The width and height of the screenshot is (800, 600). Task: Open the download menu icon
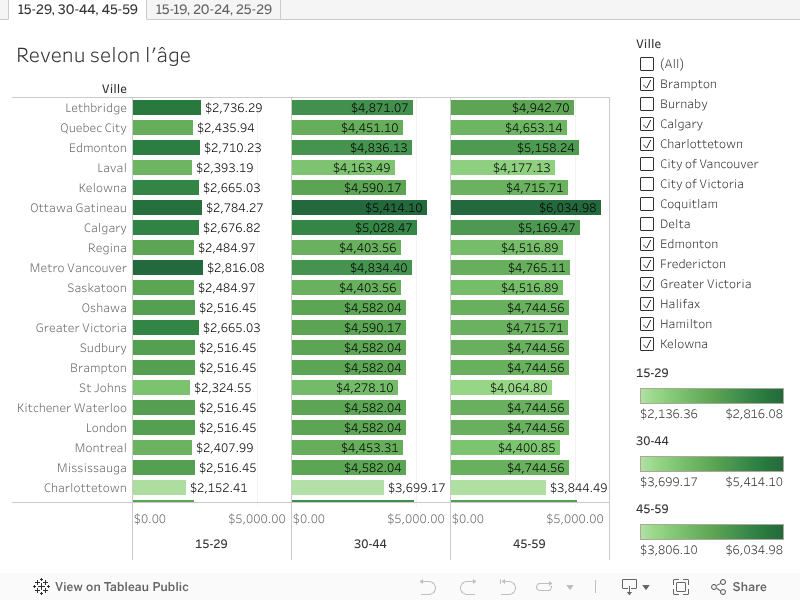click(x=630, y=587)
